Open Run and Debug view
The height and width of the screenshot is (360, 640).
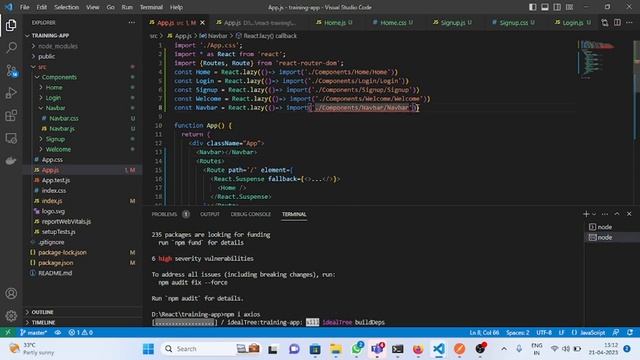[11, 93]
